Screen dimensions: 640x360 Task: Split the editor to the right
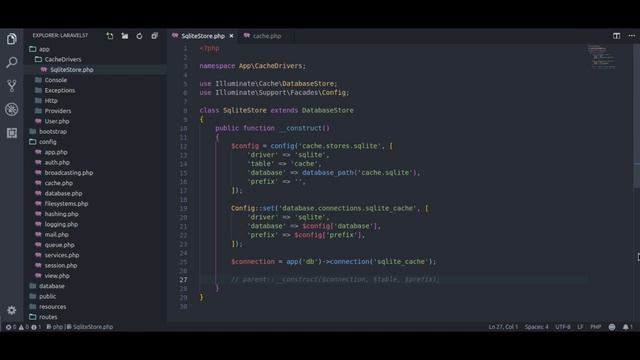tap(616, 36)
